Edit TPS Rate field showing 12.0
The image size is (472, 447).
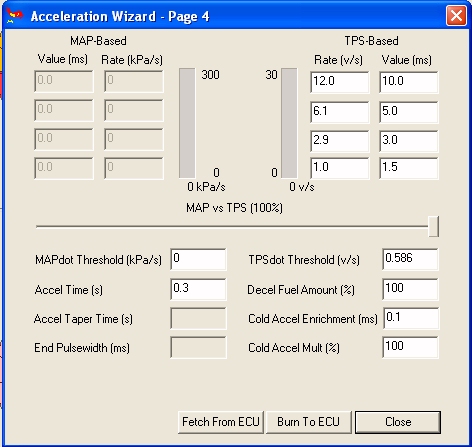coord(340,82)
